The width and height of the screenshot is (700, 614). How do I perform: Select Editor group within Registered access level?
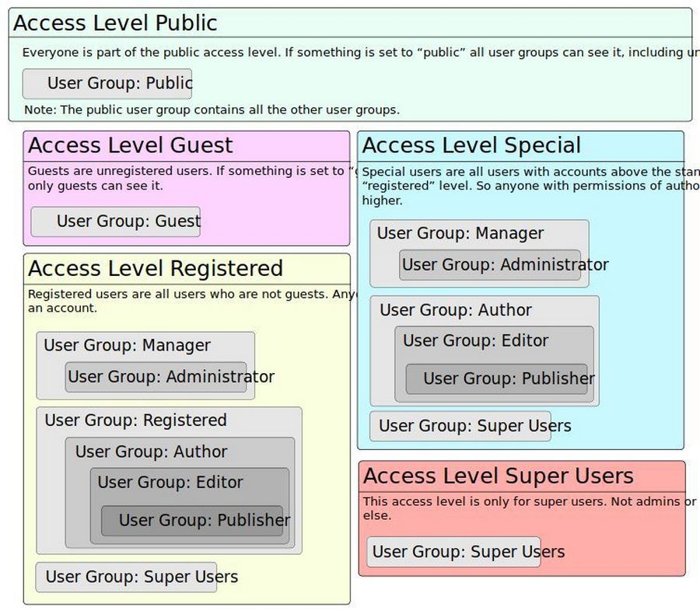pos(170,482)
